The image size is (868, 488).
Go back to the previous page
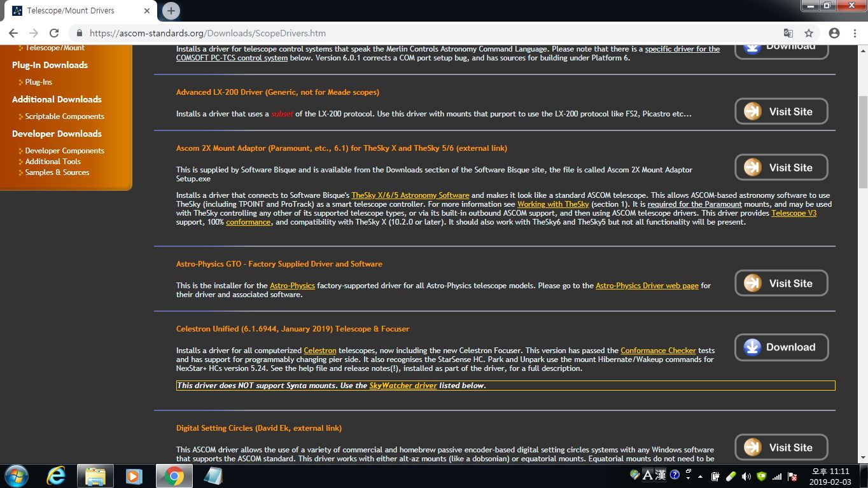point(13,33)
